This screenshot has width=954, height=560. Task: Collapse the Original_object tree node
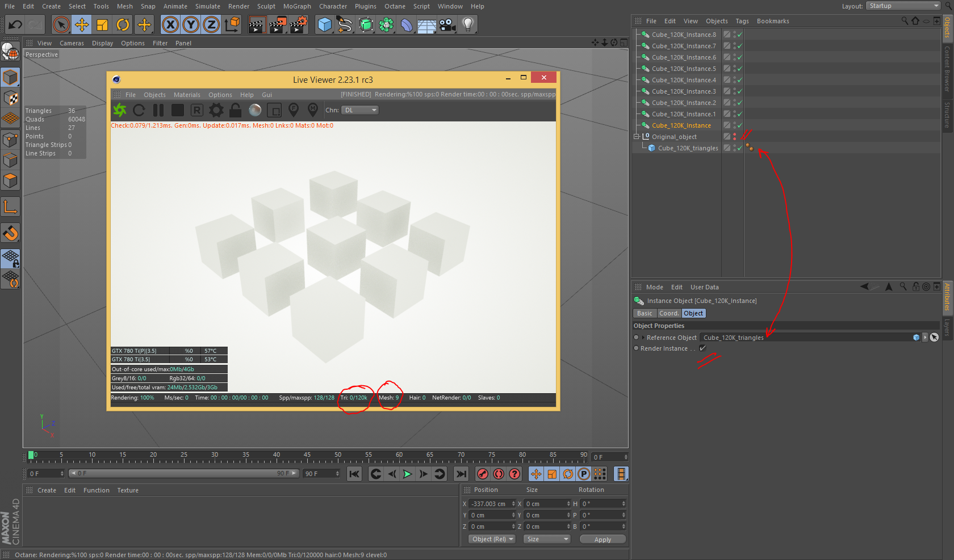pos(637,137)
